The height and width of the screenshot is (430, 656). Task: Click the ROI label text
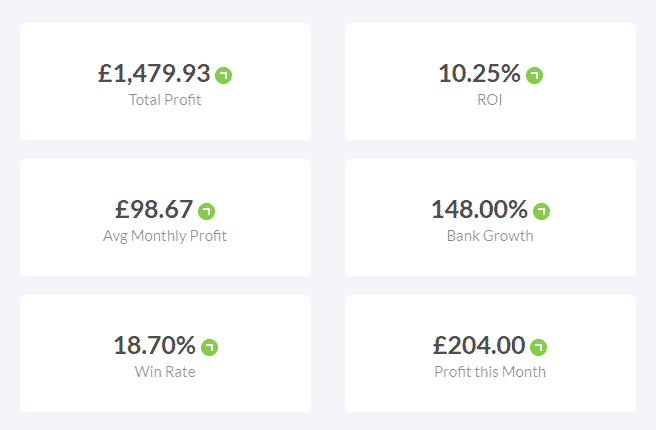(490, 100)
